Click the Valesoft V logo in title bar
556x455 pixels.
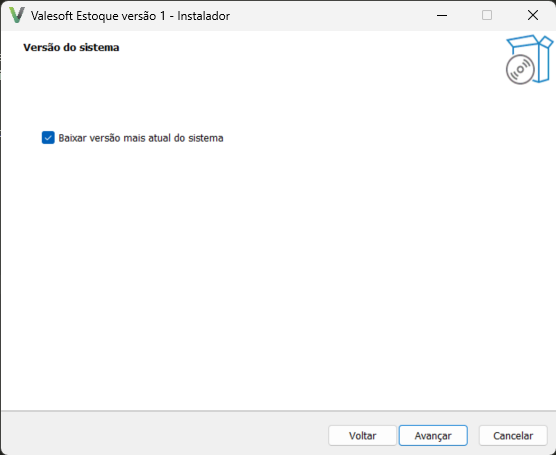(17, 15)
